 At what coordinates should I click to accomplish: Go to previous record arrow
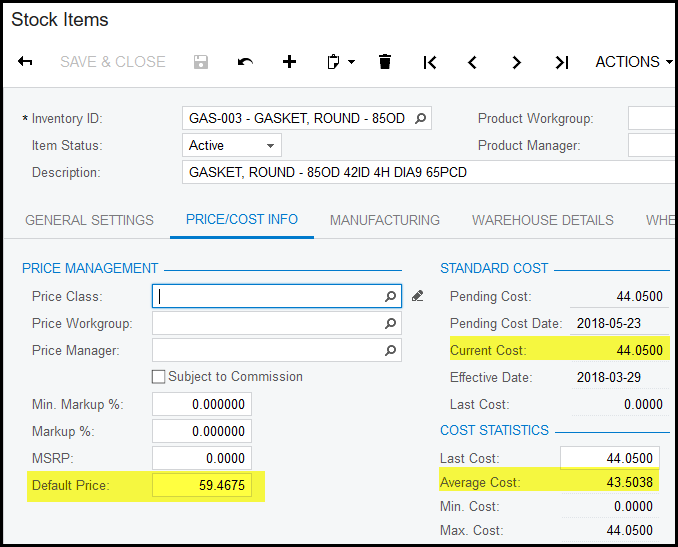point(472,62)
